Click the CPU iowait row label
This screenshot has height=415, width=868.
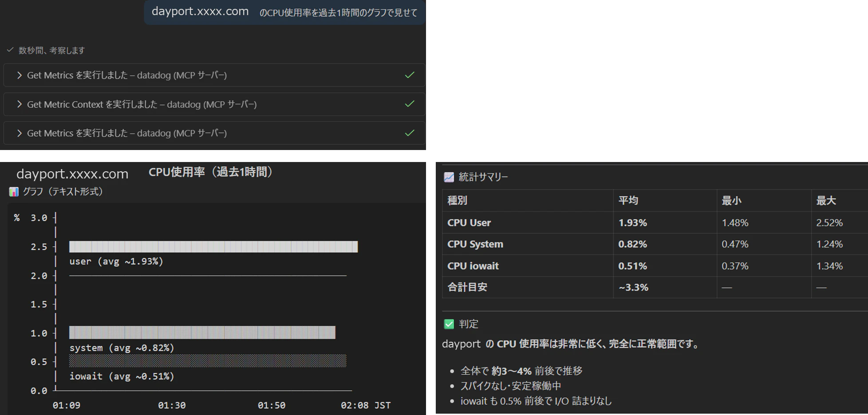[473, 266]
